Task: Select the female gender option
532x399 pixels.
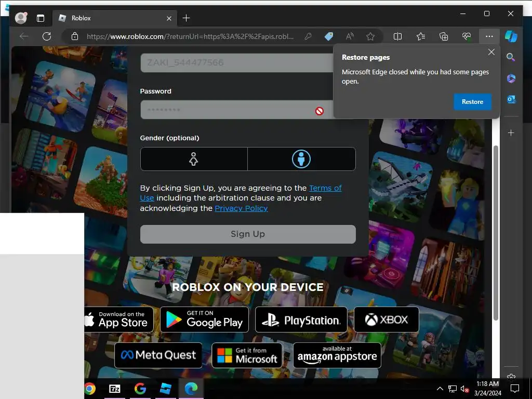Action: pyautogui.click(x=194, y=159)
